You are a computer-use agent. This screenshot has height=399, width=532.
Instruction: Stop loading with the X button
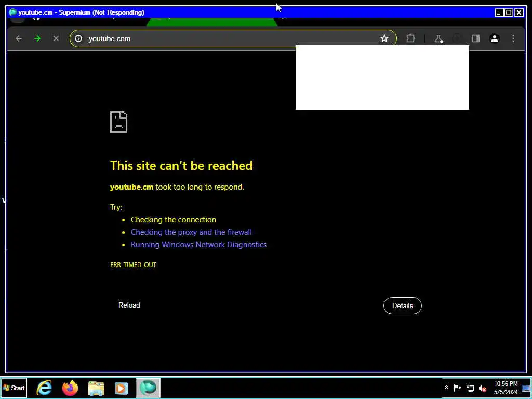(56, 38)
